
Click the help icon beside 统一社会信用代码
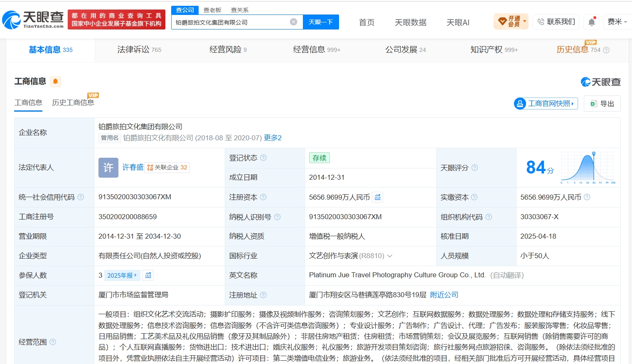pos(81,197)
